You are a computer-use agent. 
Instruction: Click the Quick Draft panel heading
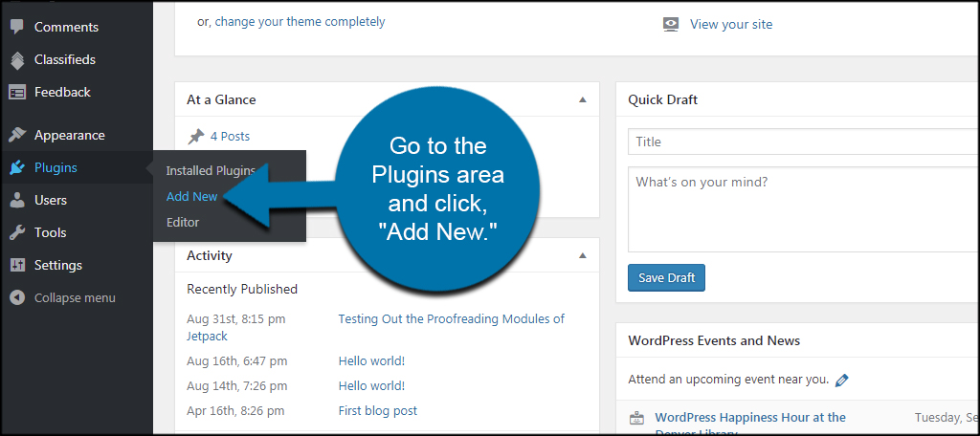pos(663,100)
